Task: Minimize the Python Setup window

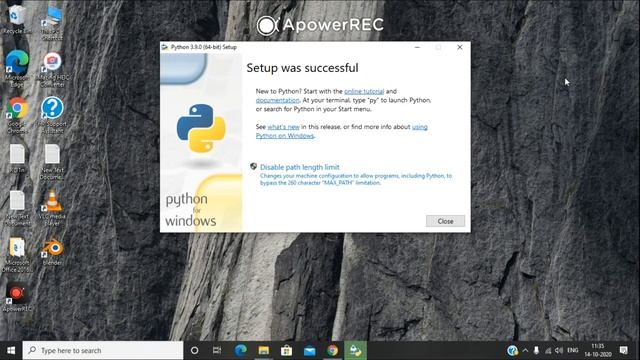Action: [417, 47]
